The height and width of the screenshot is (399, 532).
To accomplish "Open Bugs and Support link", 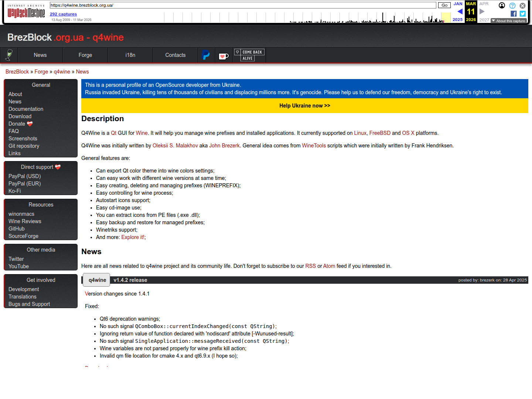I will pyautogui.click(x=29, y=304).
